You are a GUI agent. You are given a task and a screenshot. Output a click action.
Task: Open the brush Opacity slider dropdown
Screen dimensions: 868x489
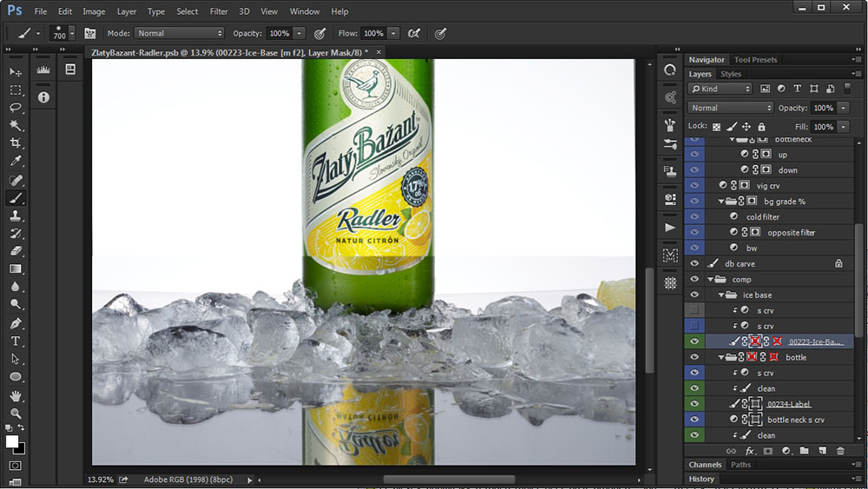(x=299, y=33)
